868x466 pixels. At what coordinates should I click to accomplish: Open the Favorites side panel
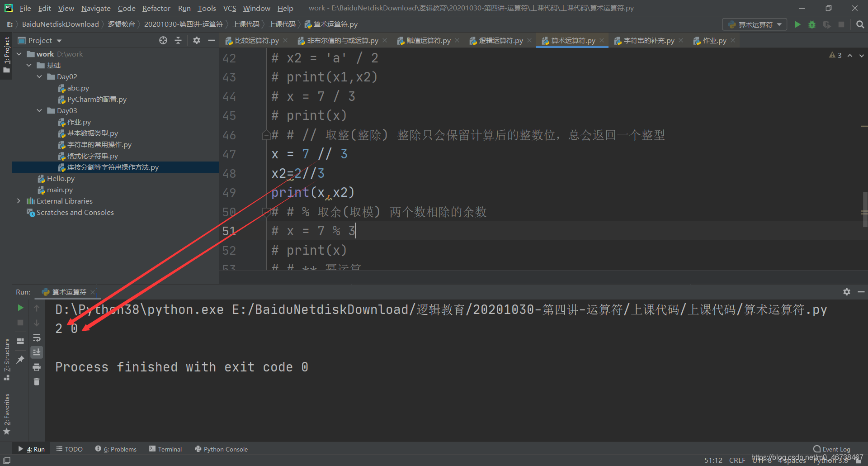coord(6,414)
